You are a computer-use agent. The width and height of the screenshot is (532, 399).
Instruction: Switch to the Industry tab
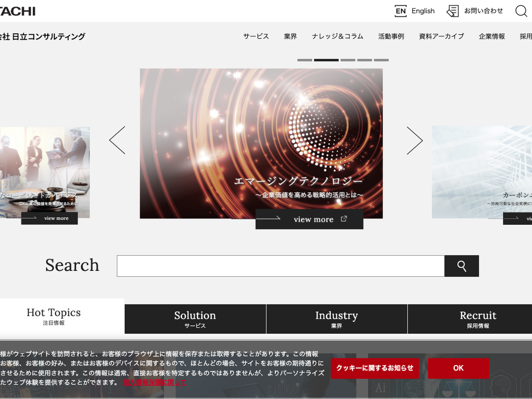coord(336,319)
